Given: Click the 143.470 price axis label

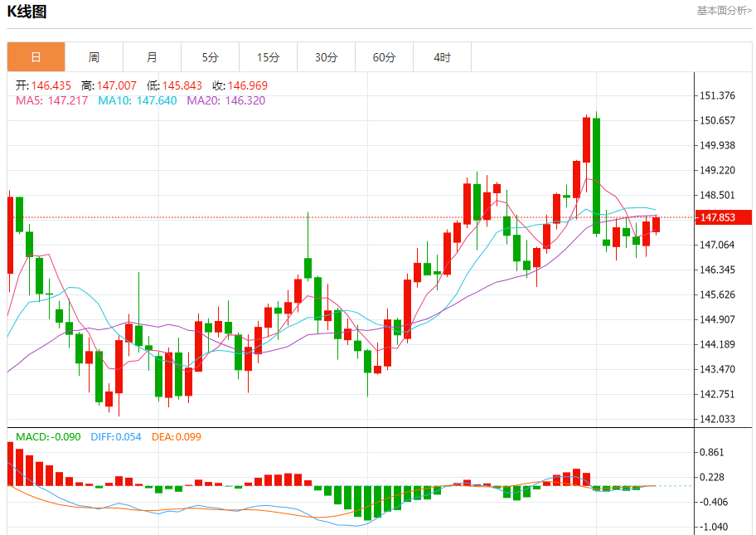Looking at the screenshot, I should (717, 370).
